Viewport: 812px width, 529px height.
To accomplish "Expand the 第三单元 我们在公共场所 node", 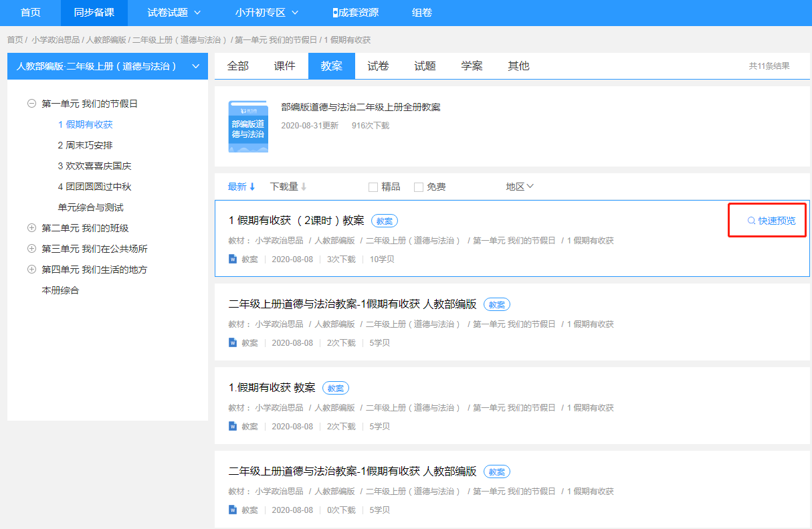I will pyautogui.click(x=31, y=249).
